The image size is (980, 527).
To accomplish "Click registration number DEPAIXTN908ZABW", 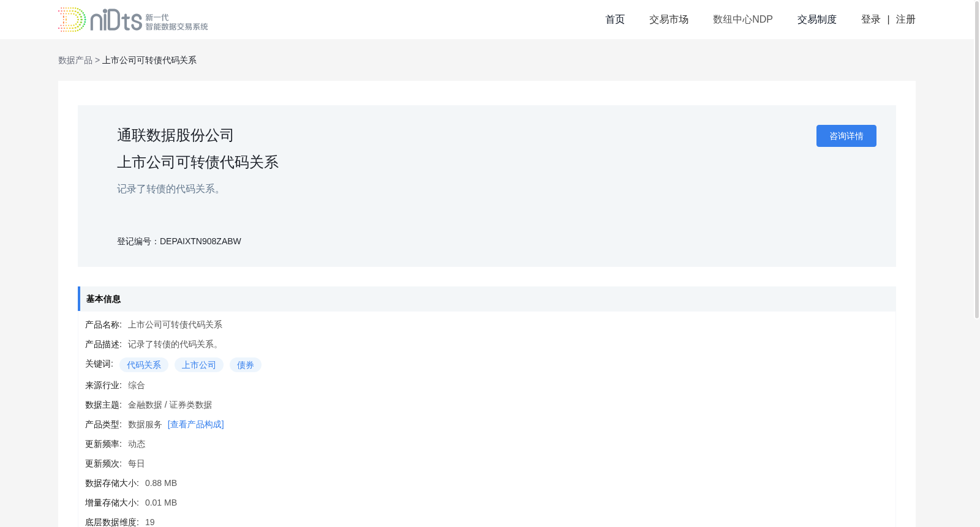I will [x=200, y=241].
